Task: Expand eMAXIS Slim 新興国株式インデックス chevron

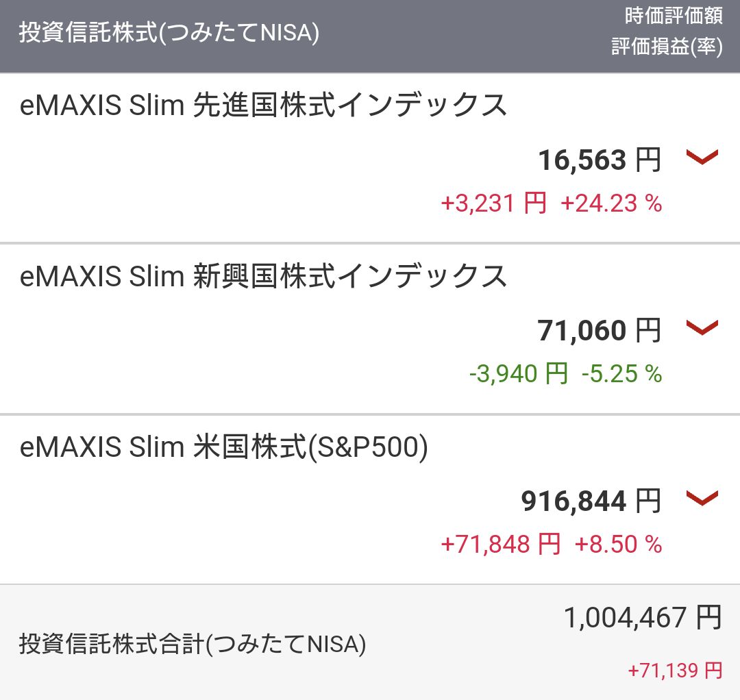Action: tap(702, 328)
